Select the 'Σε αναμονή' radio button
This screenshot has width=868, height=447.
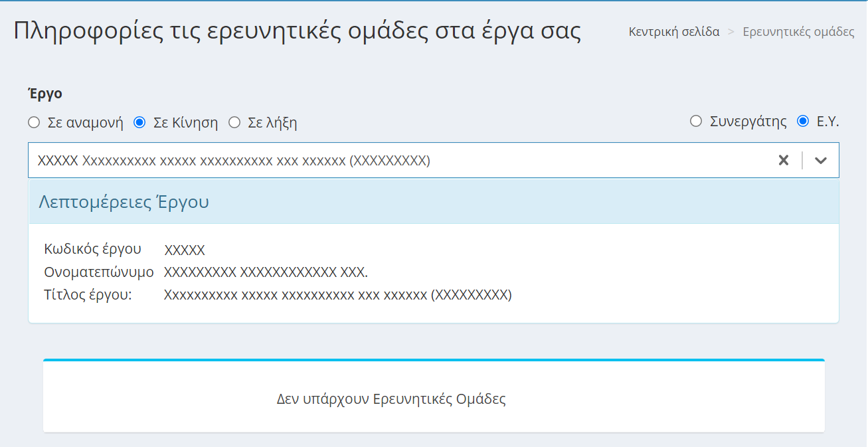click(x=33, y=122)
